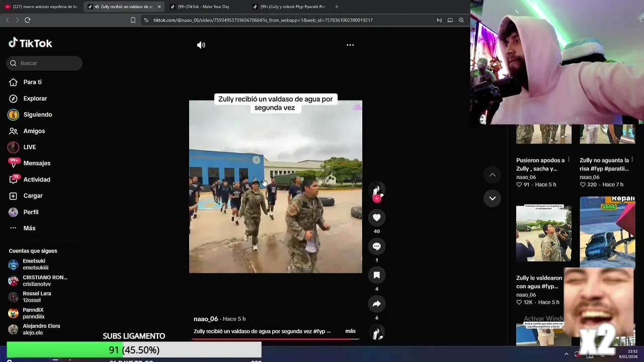The image size is (644, 362).
Task: Focus the Buscar search field
Action: pyautogui.click(x=44, y=63)
